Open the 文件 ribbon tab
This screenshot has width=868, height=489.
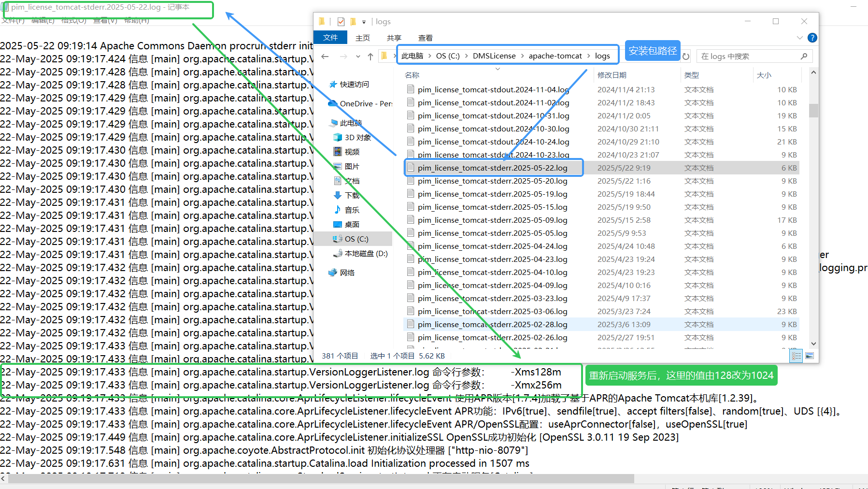[330, 37]
